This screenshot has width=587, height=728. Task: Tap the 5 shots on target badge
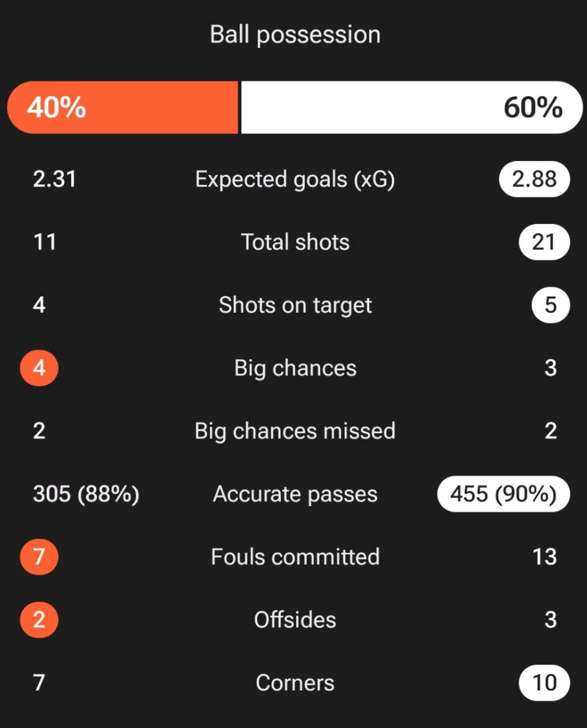click(x=551, y=305)
